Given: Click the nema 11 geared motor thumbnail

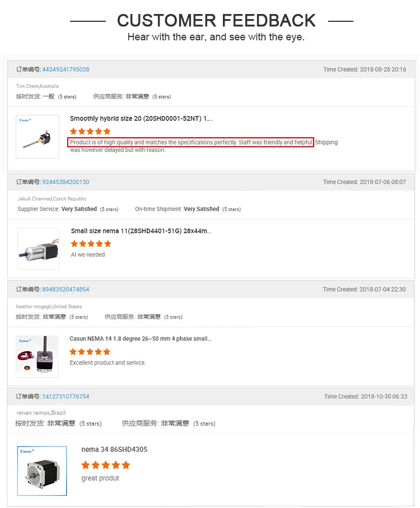Looking at the screenshot, I should [x=39, y=249].
